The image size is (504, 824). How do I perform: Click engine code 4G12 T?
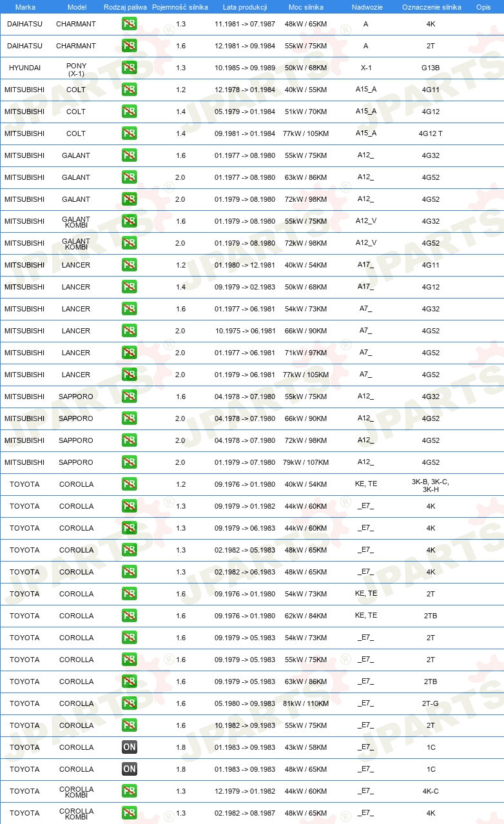click(x=431, y=133)
